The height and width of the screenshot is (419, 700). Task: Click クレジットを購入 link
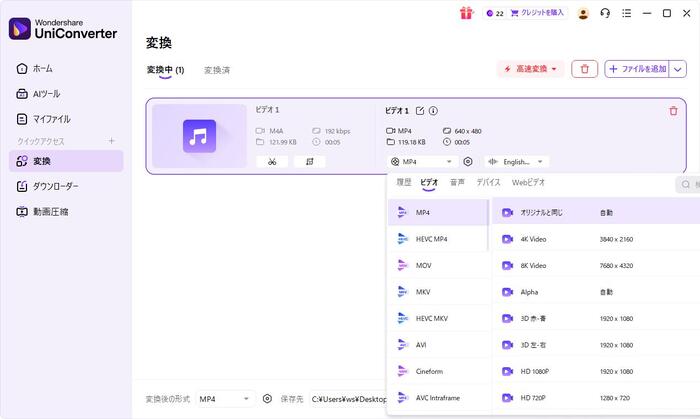tap(538, 13)
